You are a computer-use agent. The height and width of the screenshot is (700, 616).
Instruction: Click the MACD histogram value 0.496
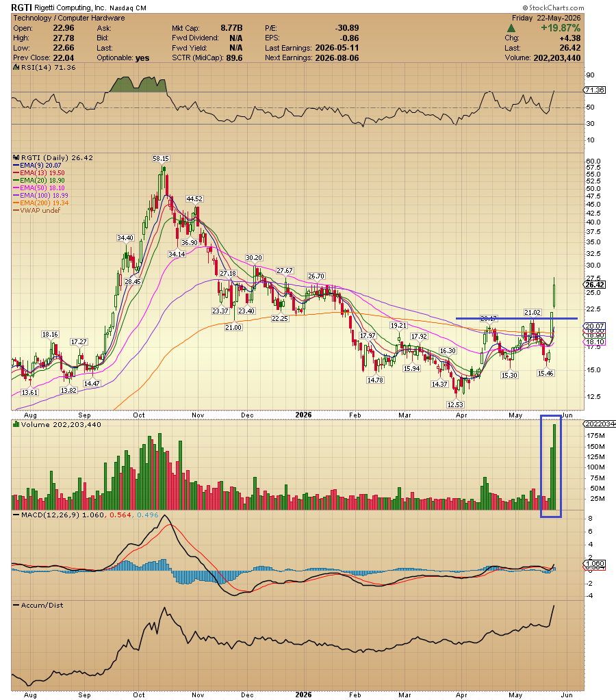pos(148,515)
